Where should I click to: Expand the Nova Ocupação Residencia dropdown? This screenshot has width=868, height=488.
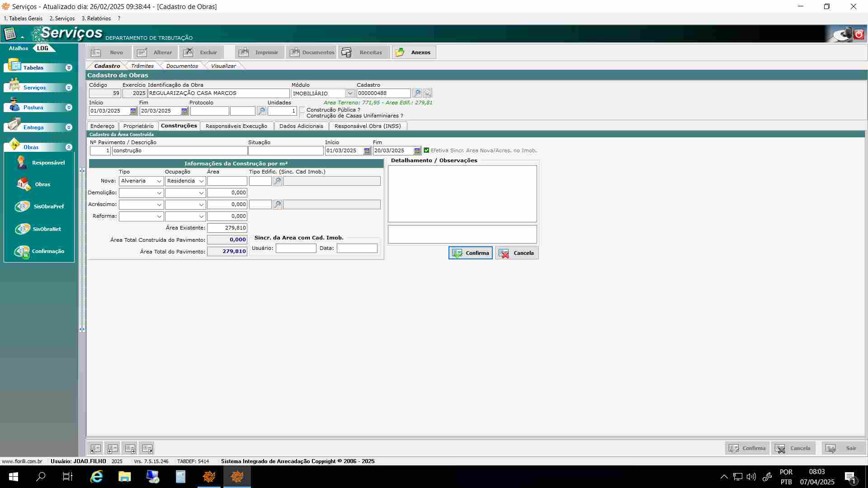point(201,181)
